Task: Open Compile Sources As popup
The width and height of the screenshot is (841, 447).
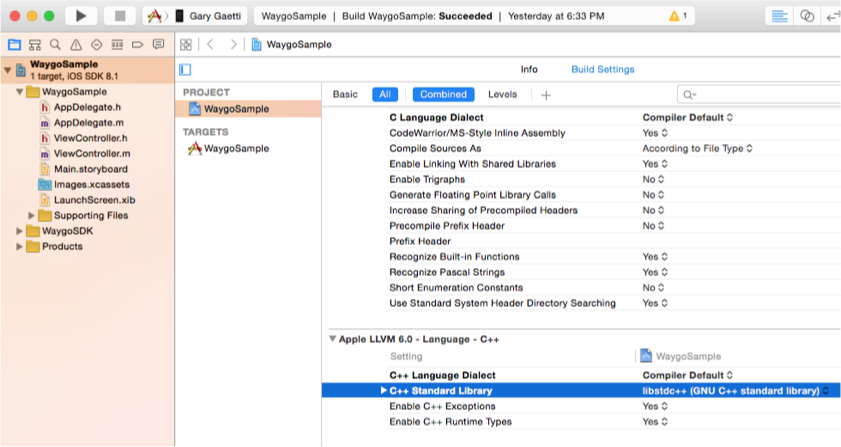Action: (x=697, y=149)
